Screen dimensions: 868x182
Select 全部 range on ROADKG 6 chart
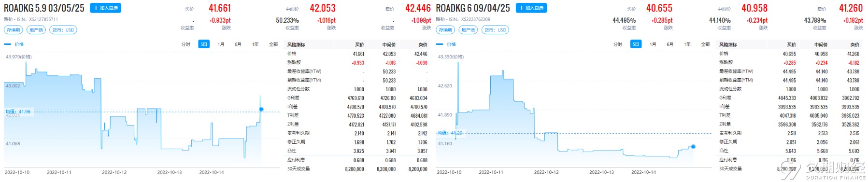(x=706, y=44)
